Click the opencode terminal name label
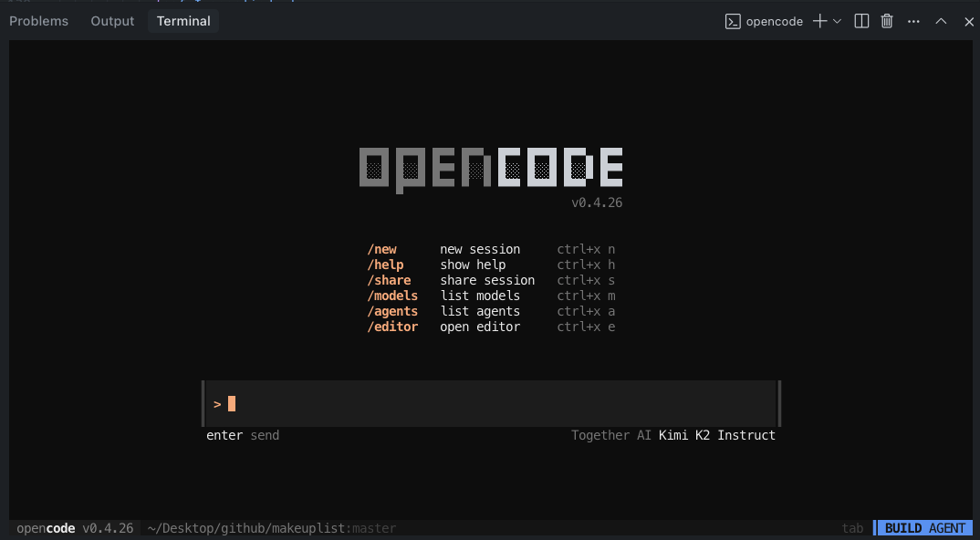 tap(775, 21)
